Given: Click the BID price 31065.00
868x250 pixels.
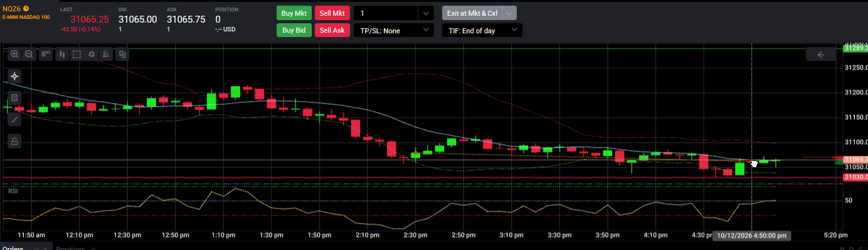Looking at the screenshot, I should [x=137, y=19].
